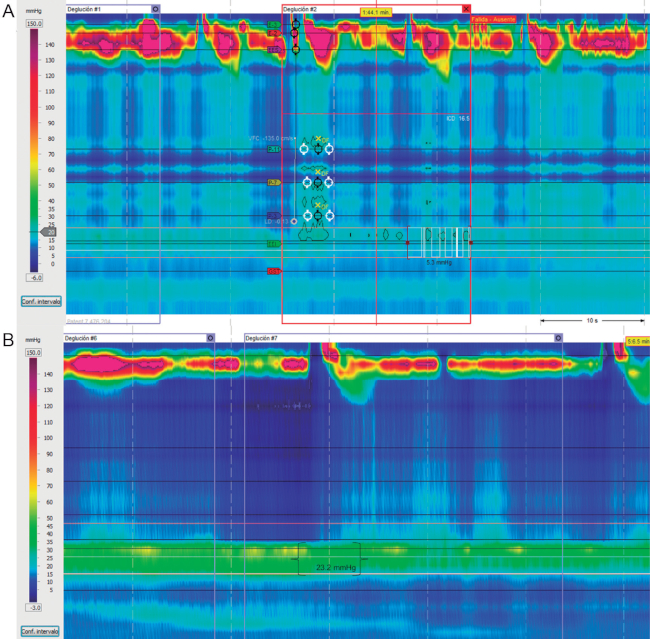Click the lower Conf. intervalo button
This screenshot has width=650, height=639.
[x=40, y=631]
